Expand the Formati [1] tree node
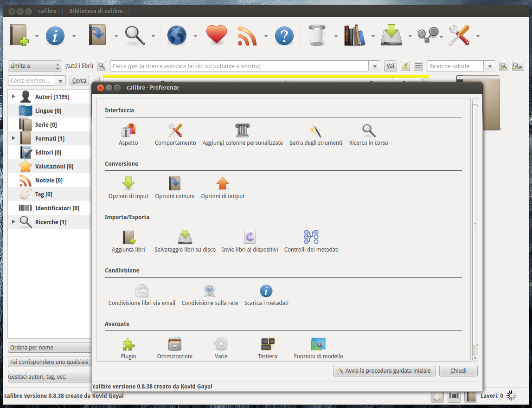 pos(13,138)
